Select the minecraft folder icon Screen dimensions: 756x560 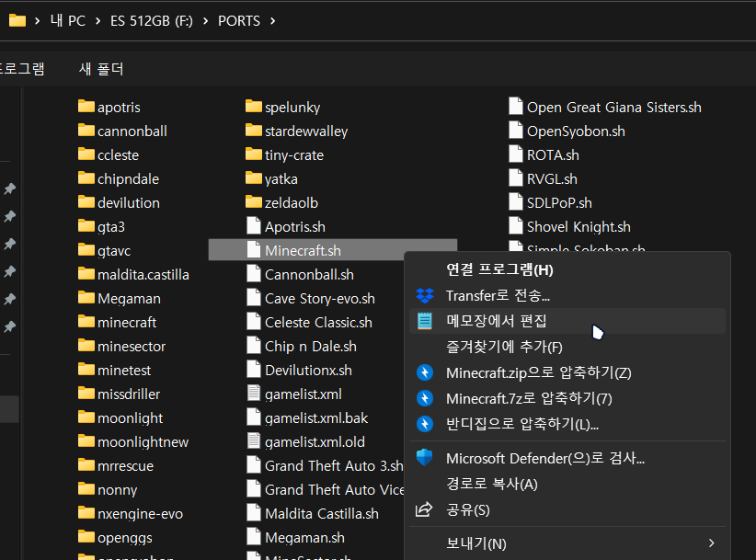click(86, 322)
